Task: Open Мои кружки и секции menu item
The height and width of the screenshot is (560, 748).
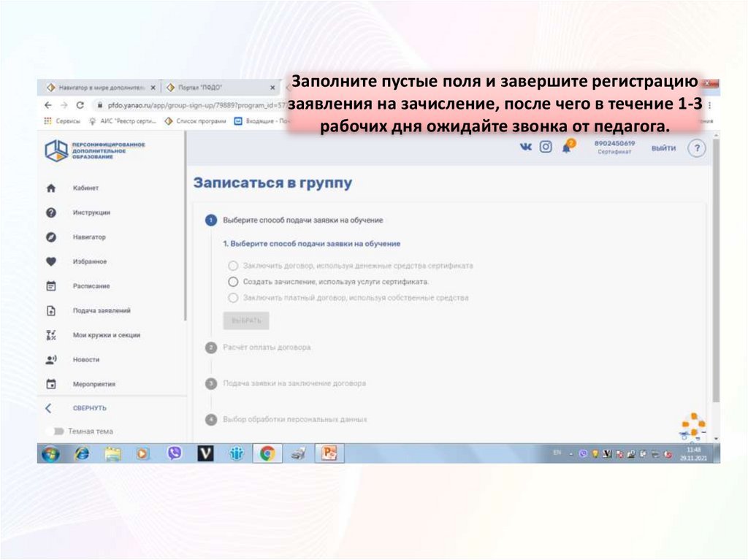Action: 107,335
